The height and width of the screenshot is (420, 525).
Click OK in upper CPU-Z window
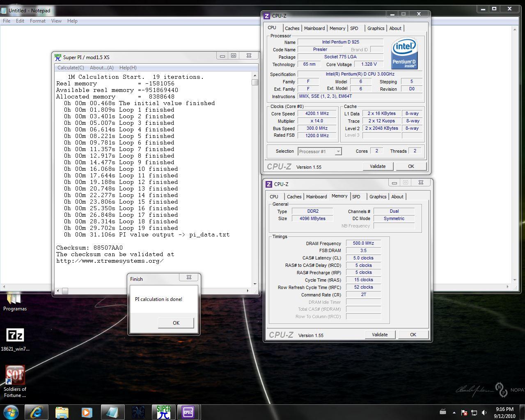[x=411, y=166]
